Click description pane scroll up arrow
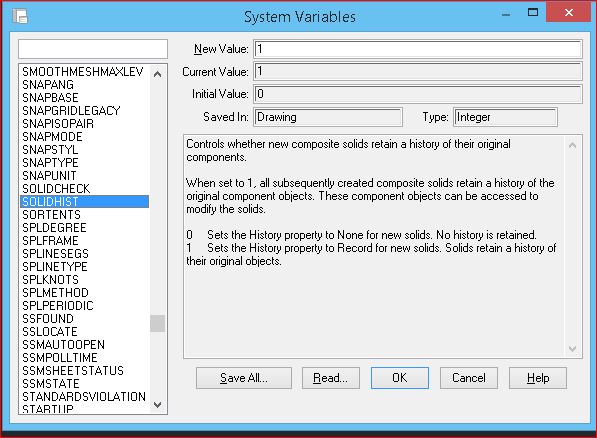This screenshot has width=597, height=438. coord(572,145)
